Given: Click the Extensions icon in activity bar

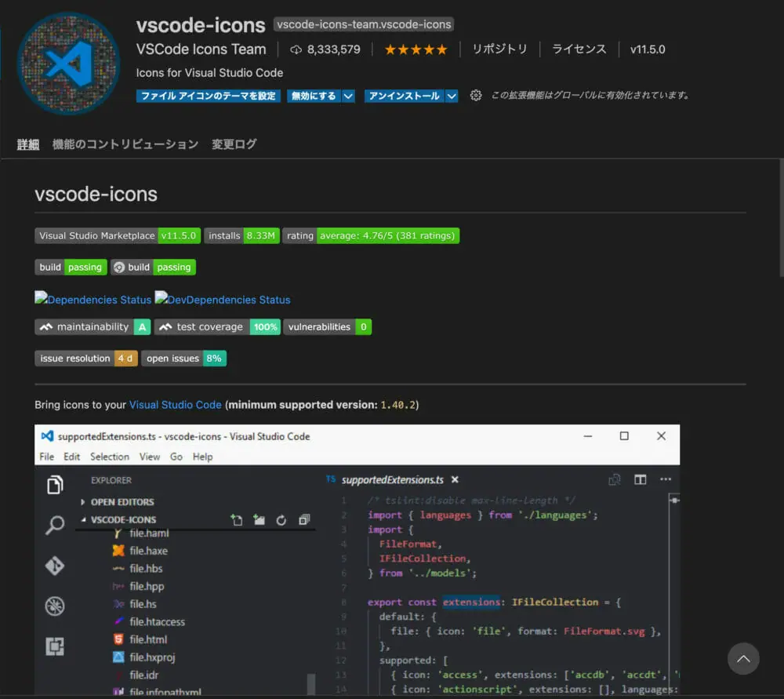Looking at the screenshot, I should pyautogui.click(x=55, y=646).
